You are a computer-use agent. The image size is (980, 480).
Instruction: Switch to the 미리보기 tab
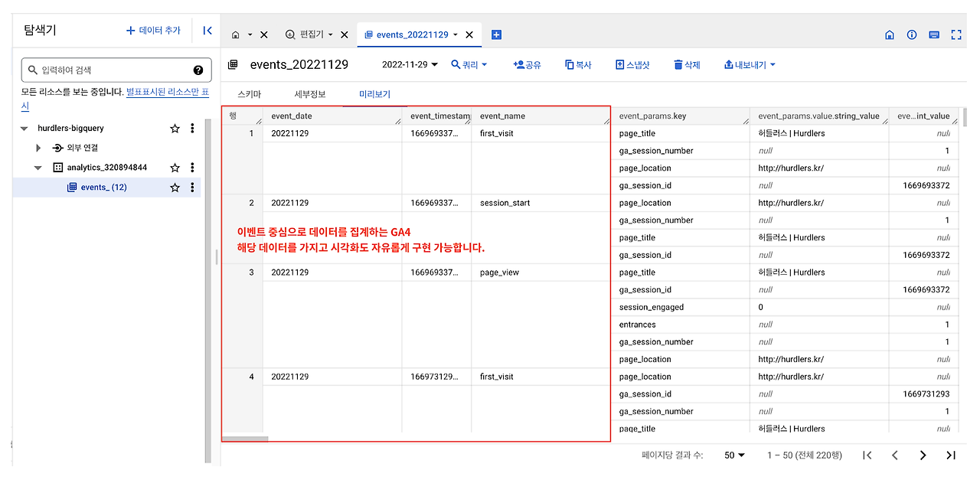coord(374,94)
